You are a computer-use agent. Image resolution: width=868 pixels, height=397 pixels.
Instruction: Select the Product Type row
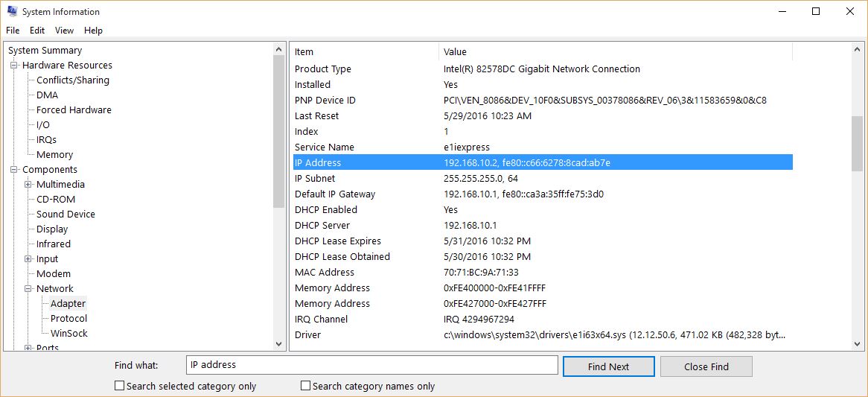click(543, 69)
